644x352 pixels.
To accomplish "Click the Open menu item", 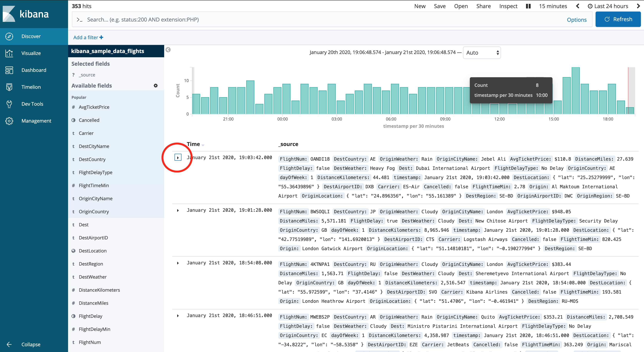I will [x=461, y=6].
